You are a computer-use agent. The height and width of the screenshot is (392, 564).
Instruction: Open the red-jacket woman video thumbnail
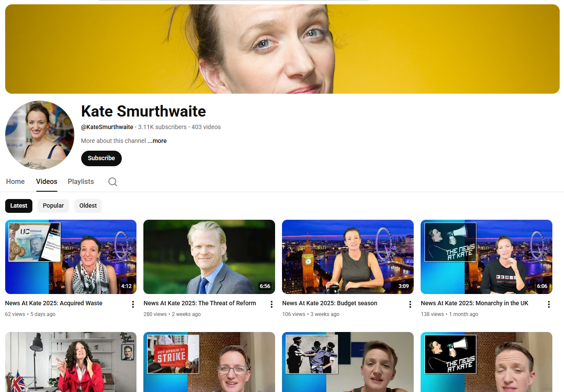(x=71, y=362)
